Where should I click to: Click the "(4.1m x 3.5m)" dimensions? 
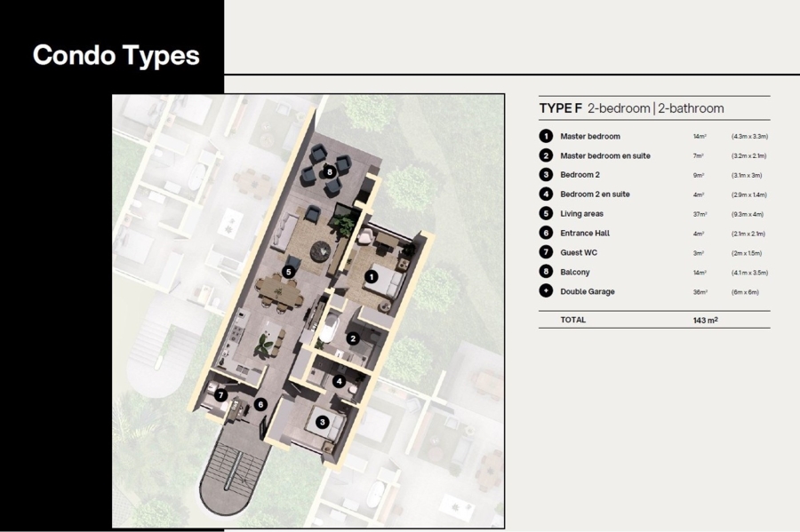click(x=749, y=273)
